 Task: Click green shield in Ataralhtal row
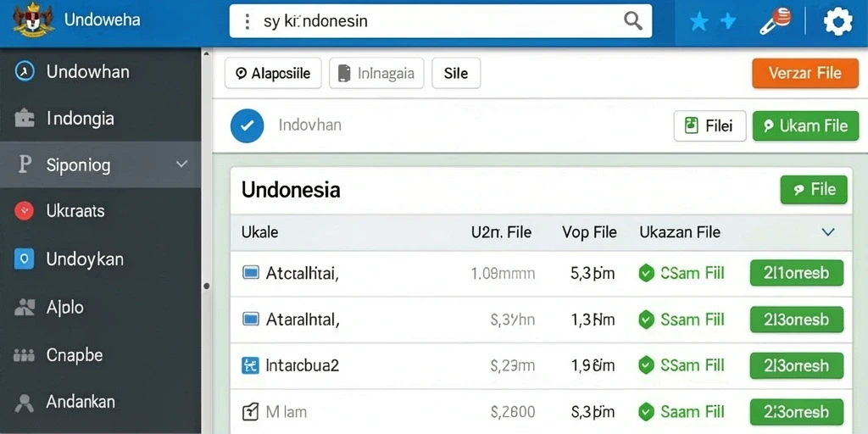[646, 320]
